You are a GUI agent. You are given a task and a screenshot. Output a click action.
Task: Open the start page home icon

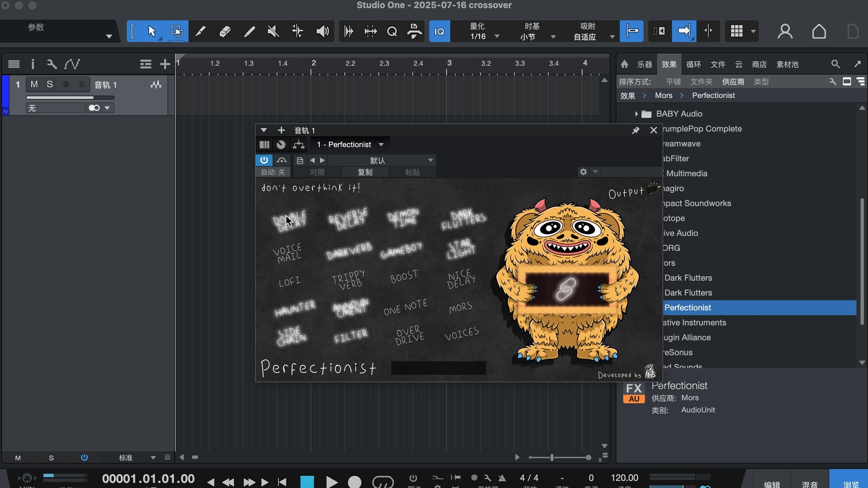coord(819,31)
